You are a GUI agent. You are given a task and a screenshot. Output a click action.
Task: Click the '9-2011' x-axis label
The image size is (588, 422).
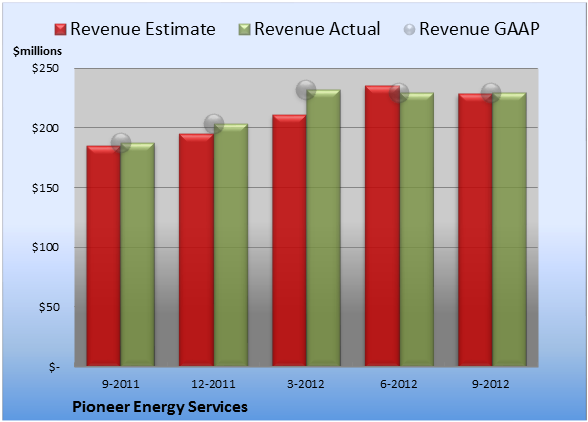(121, 384)
